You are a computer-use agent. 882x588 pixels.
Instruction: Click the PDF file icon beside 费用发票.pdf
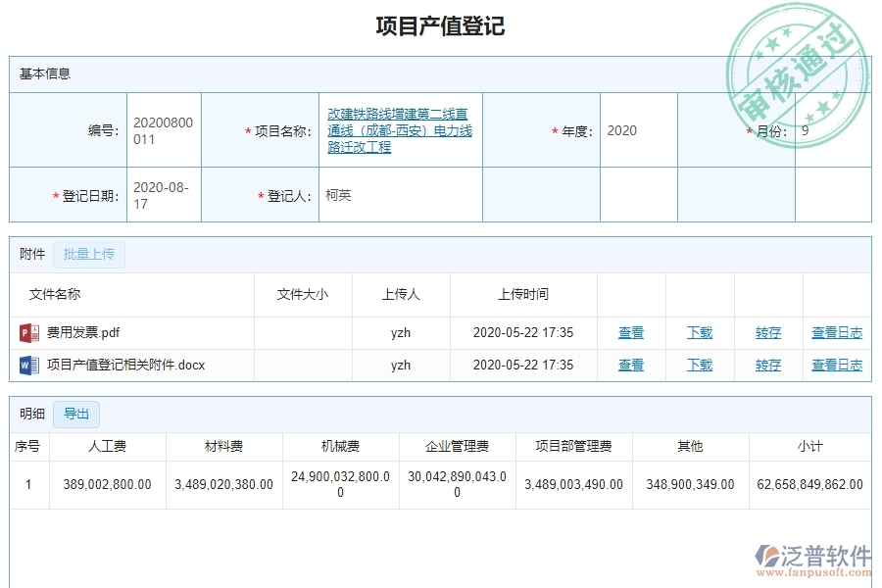click(27, 332)
